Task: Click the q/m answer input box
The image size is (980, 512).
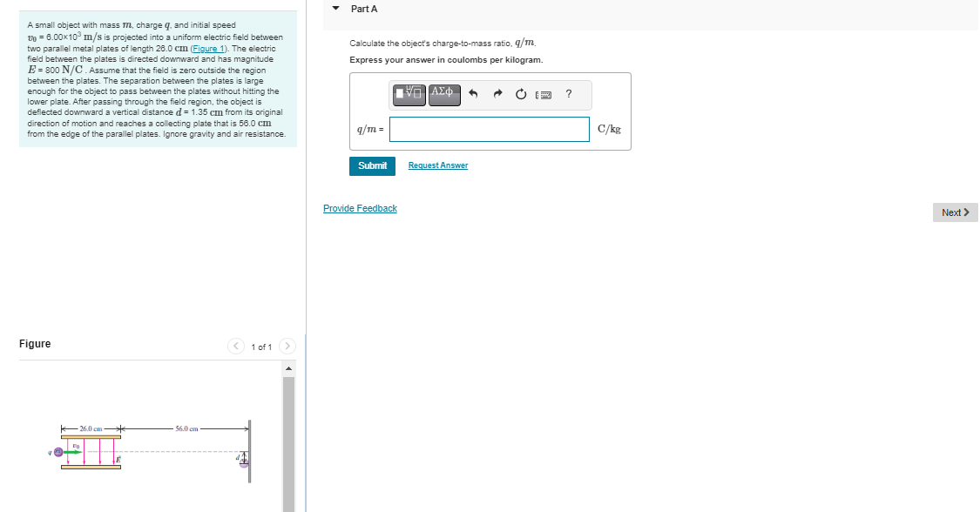Action: tap(489, 128)
